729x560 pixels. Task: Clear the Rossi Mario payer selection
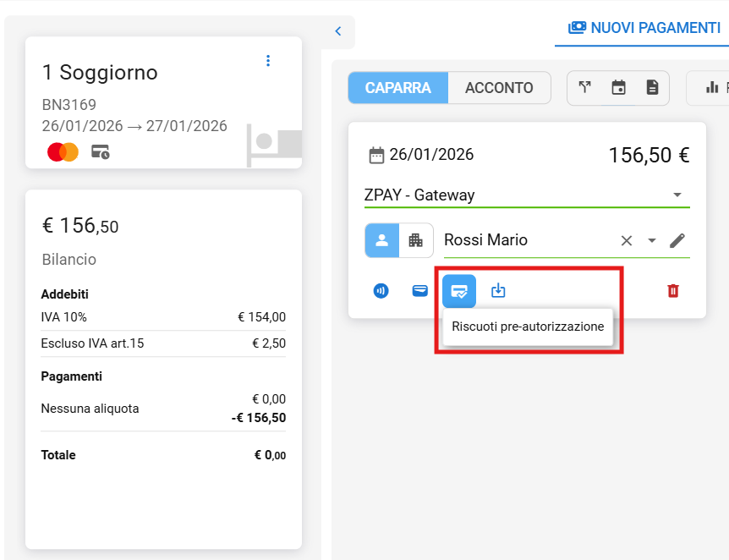click(627, 240)
